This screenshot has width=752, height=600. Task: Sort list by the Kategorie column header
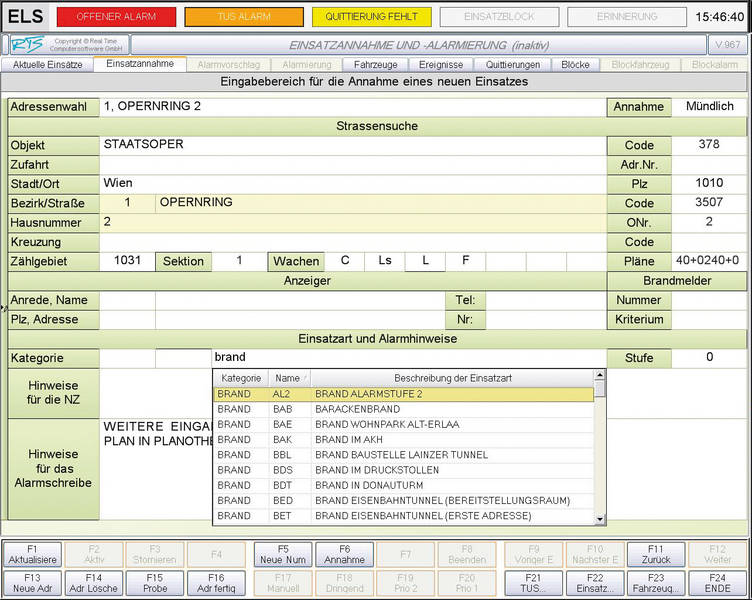tap(240, 379)
